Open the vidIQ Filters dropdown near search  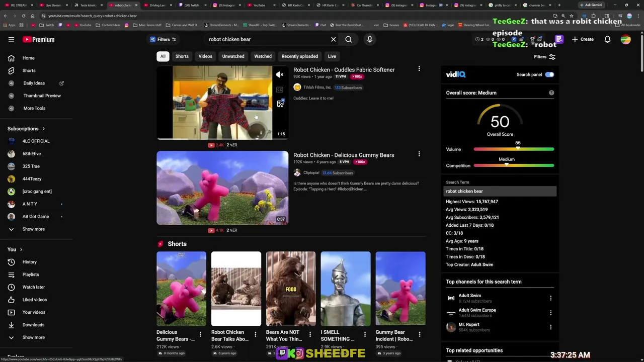coord(163,39)
